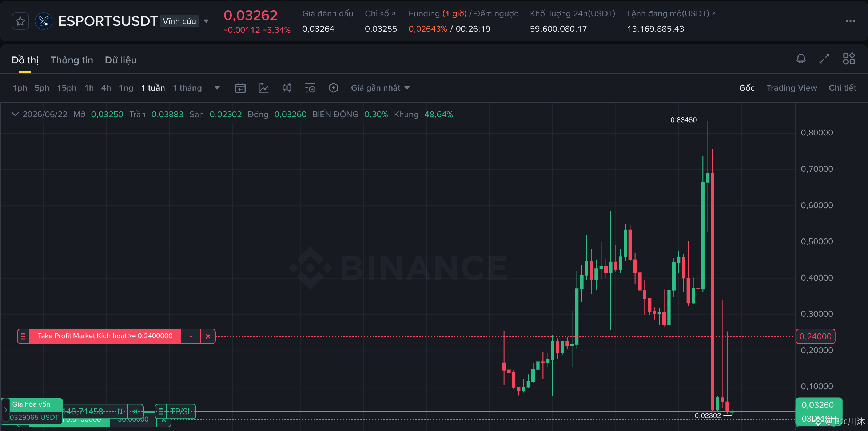Click the 24h volume value 59.600.080,17

(x=558, y=29)
